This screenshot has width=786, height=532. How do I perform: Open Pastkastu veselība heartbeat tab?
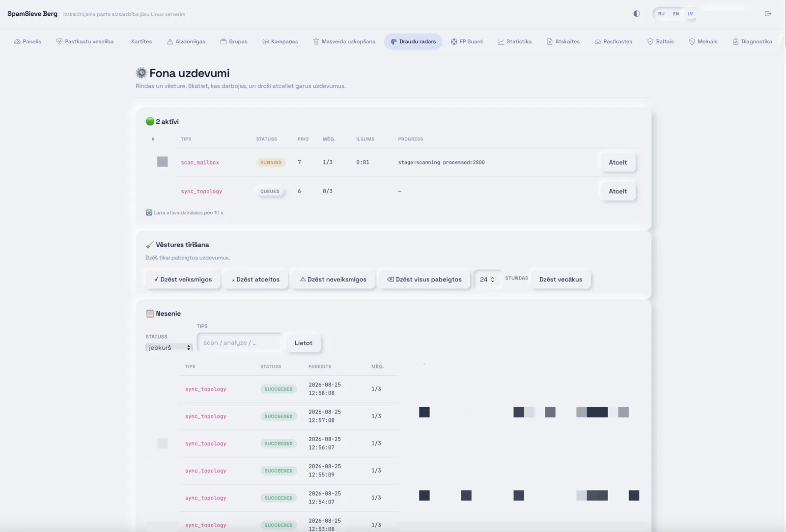[x=85, y=42]
